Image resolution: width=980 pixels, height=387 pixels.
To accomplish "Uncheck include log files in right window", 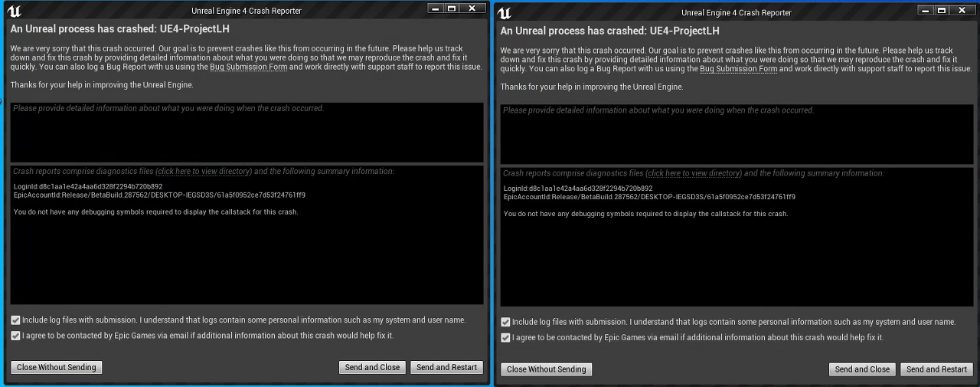I will tap(505, 322).
